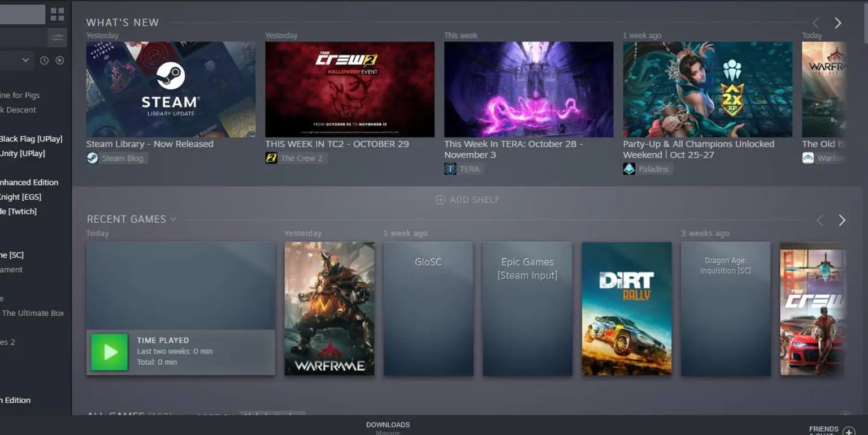Image resolution: width=868 pixels, height=435 pixels.
Task: Switch to grid view with the four-squares icon
Action: [x=57, y=14]
